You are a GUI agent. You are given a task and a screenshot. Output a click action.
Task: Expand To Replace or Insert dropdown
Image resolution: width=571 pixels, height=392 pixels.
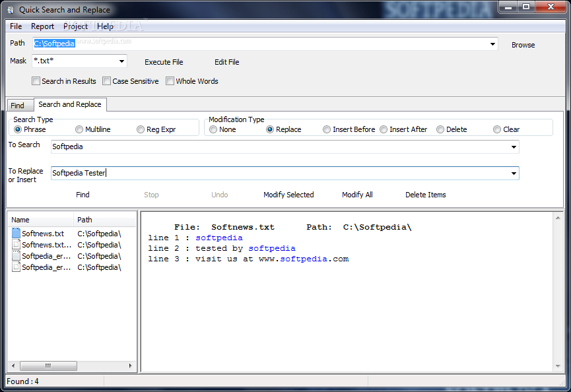(x=514, y=174)
